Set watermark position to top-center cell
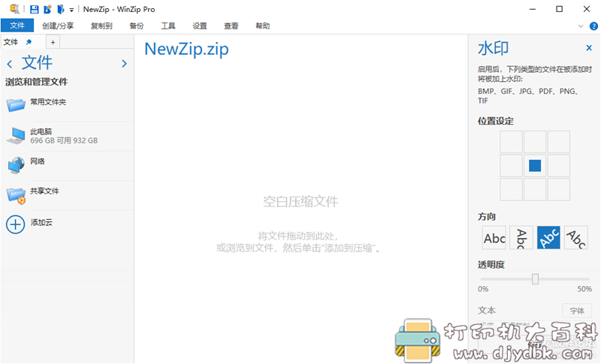The image size is (601, 364). (535, 142)
